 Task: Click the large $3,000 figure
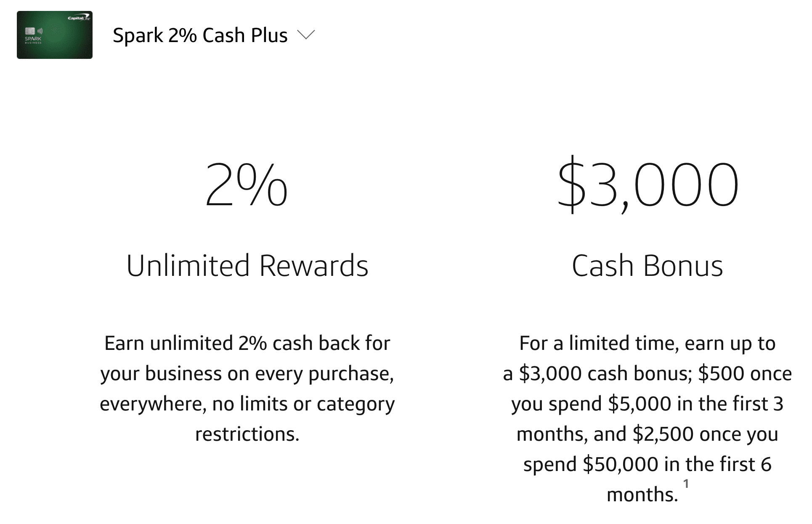(647, 185)
